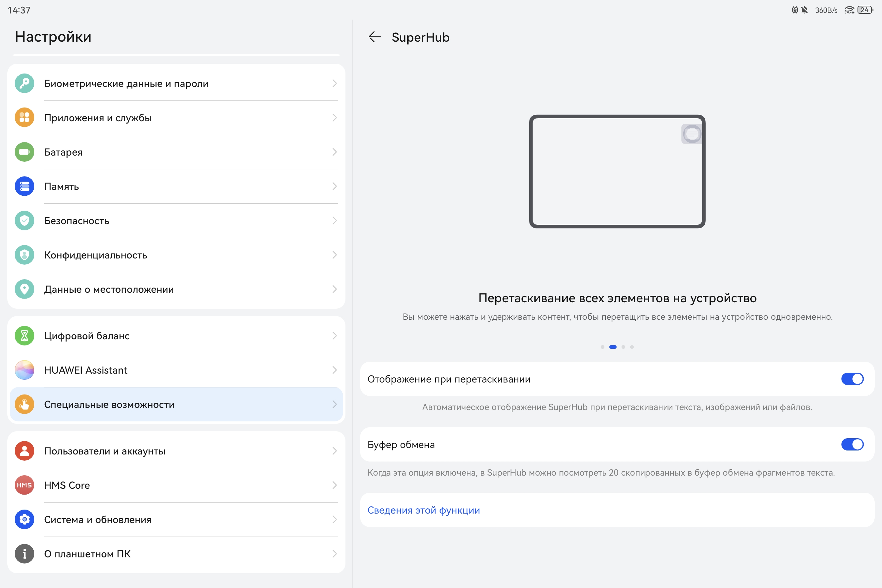This screenshot has width=882, height=588.
Task: Disable Отображение при перетаскивании toggle
Action: 852,379
